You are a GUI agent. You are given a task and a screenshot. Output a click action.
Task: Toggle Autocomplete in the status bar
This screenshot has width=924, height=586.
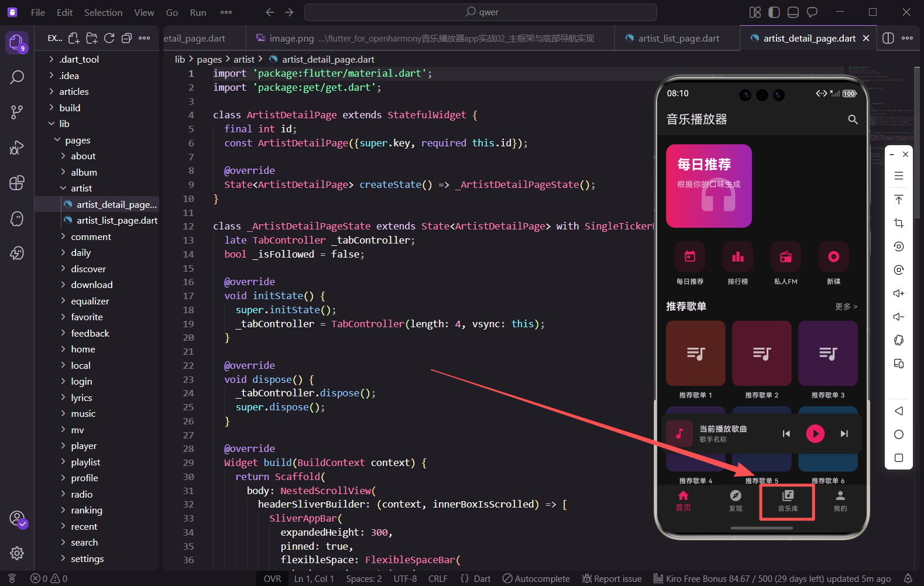point(536,578)
